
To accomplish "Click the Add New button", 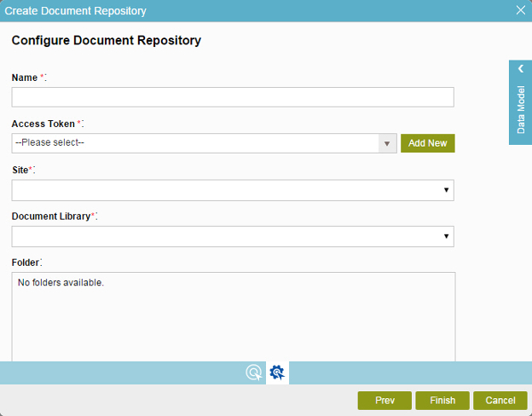I will click(x=427, y=143).
